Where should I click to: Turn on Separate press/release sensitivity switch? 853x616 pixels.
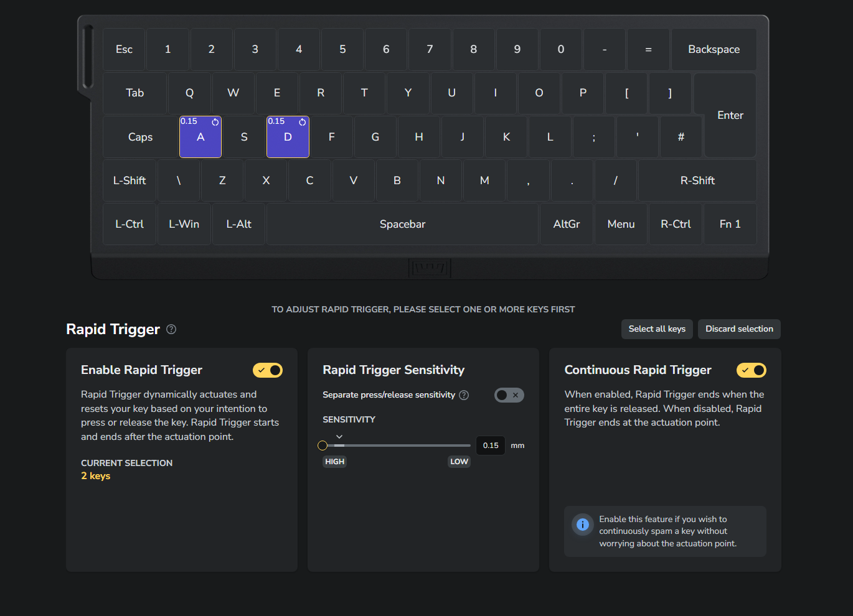(x=509, y=395)
